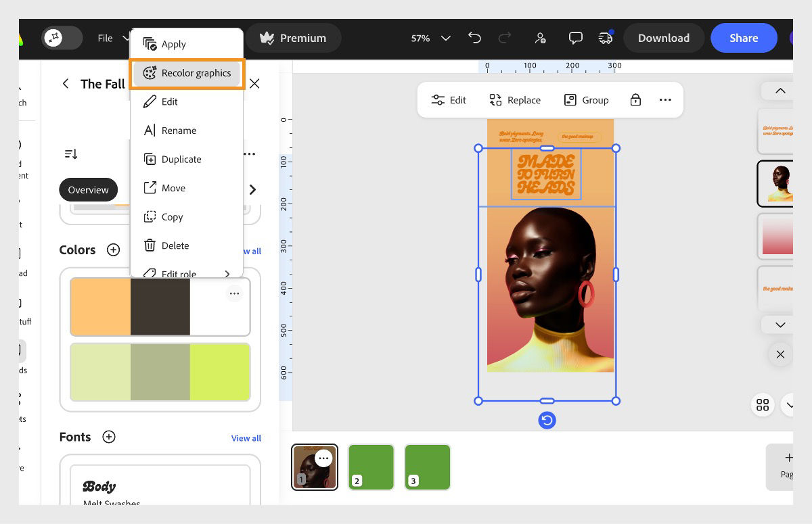This screenshot has width=812, height=524.
Task: Pick the pale green color swatch
Action: [100, 372]
